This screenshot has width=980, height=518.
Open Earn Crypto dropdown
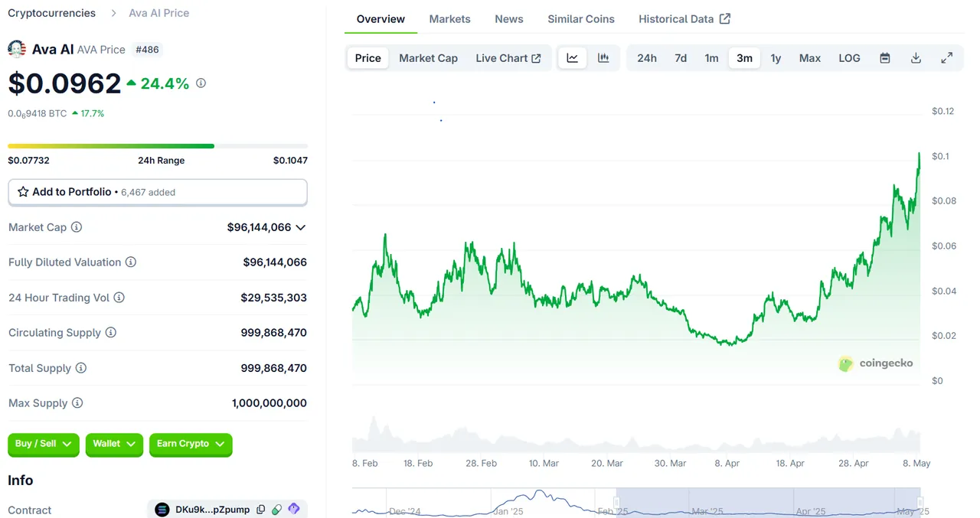tap(191, 444)
